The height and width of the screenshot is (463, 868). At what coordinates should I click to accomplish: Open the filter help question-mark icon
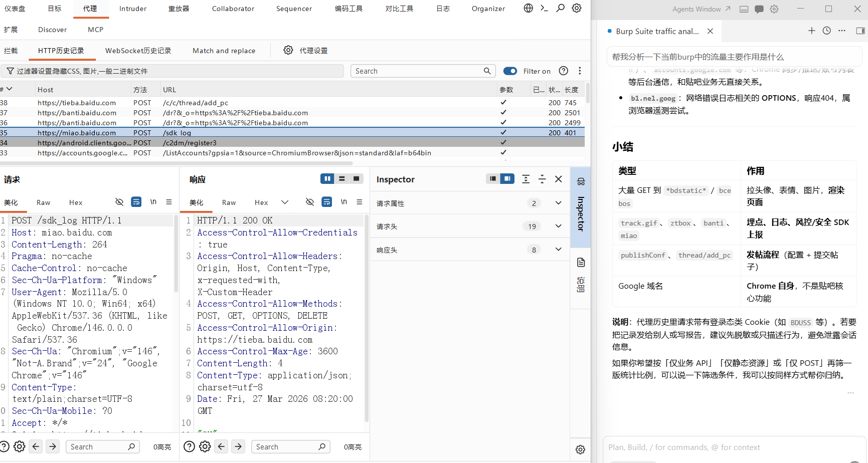point(564,71)
